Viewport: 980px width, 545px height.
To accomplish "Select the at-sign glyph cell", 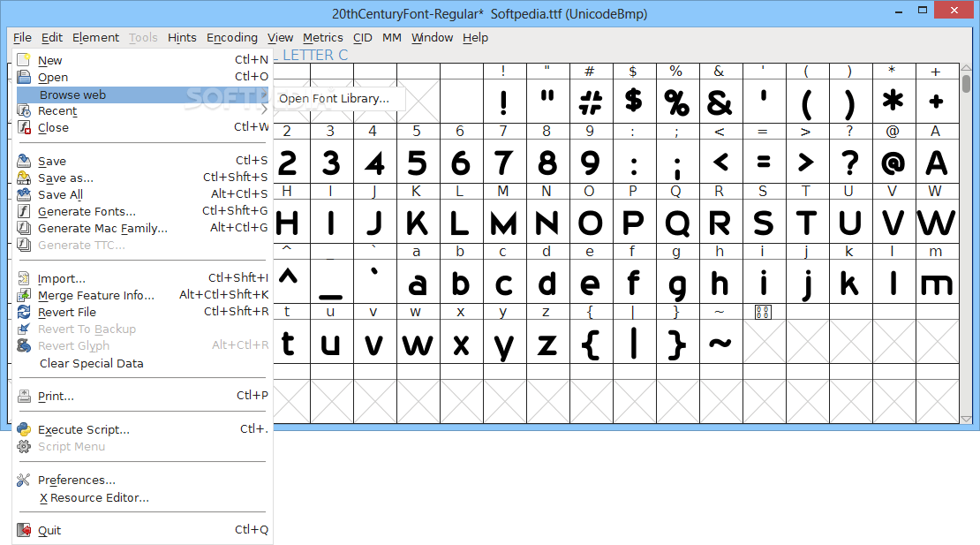I will tap(893, 162).
